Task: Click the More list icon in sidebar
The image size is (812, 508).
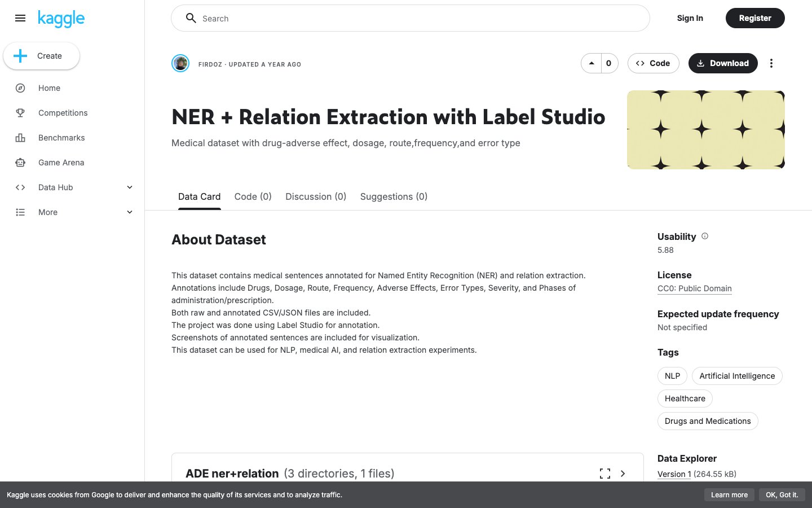Action: (20, 212)
